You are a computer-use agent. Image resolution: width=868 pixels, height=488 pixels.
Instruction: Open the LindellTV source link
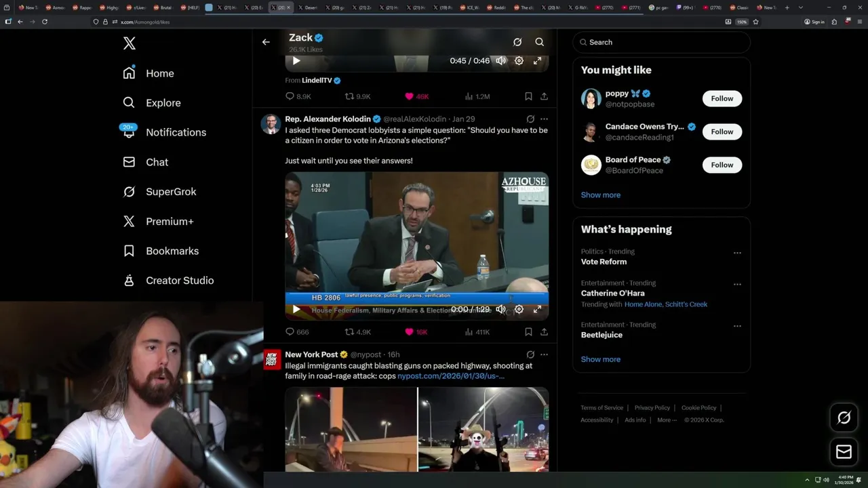pyautogui.click(x=317, y=81)
